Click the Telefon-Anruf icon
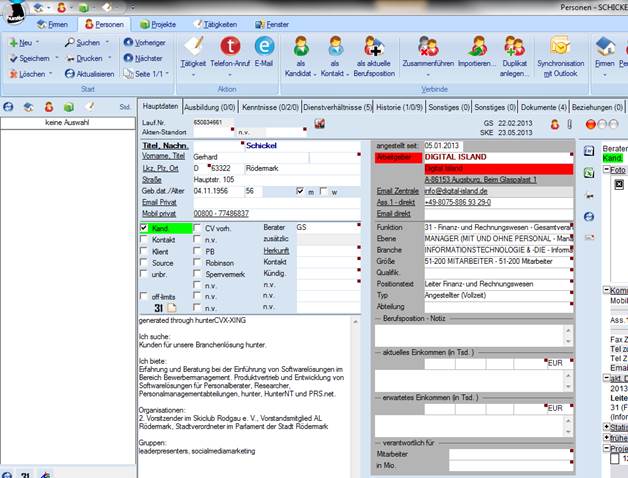This screenshot has width=628, height=478. coord(230,46)
